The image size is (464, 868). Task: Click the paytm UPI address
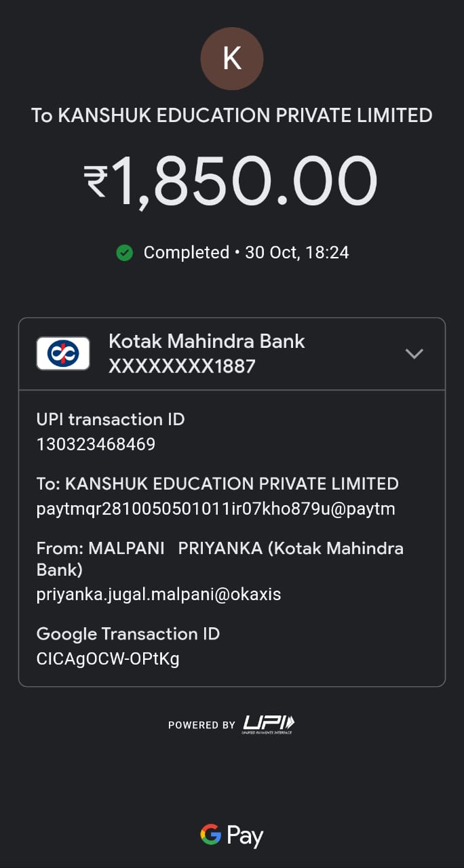tap(216, 509)
